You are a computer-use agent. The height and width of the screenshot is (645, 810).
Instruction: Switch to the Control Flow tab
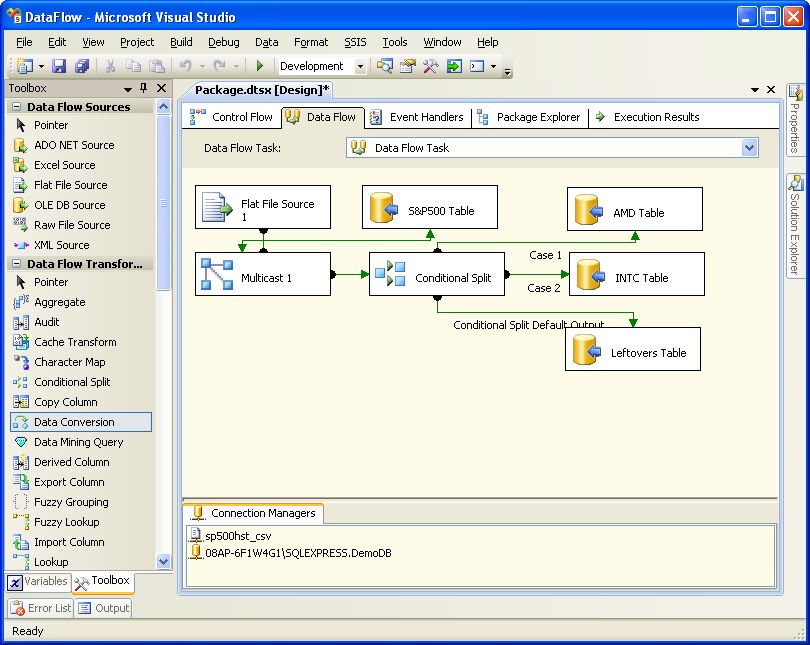(231, 117)
